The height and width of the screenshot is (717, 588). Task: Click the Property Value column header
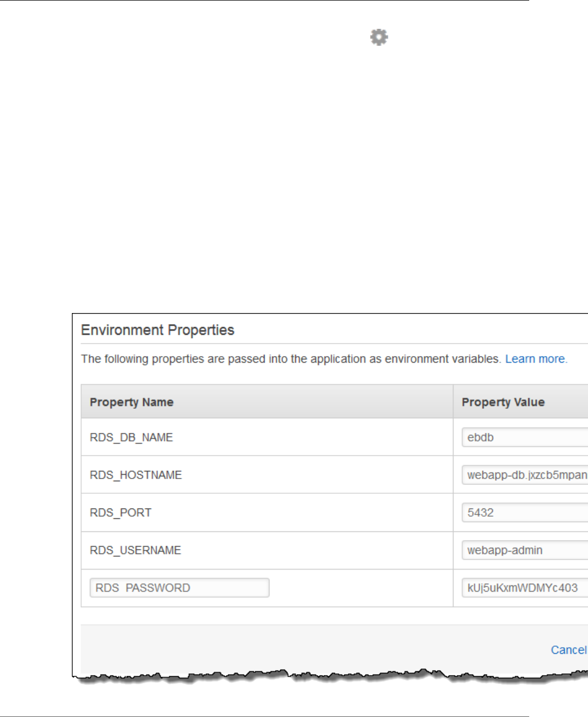503,402
